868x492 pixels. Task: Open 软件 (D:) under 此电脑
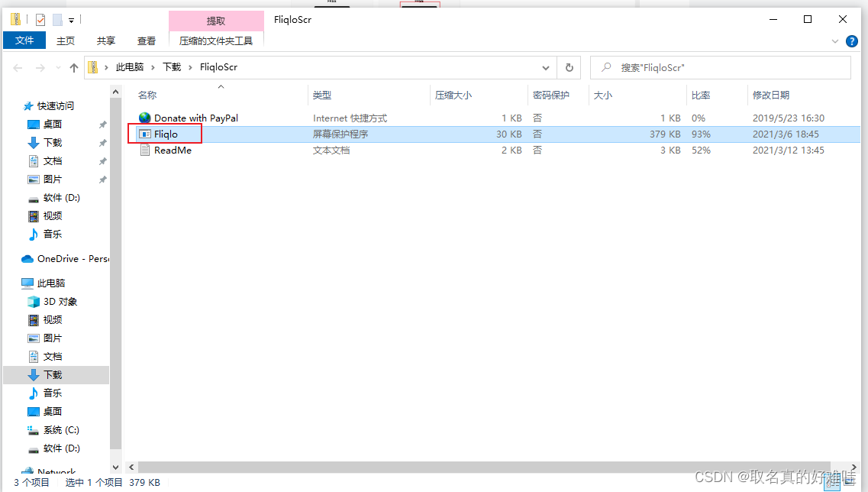(x=61, y=448)
